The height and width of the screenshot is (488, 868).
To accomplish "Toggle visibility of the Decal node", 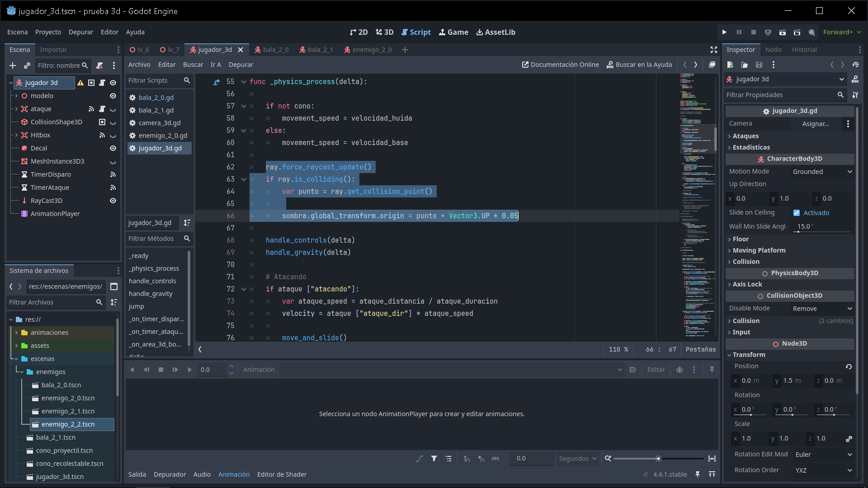I will pos(113,148).
